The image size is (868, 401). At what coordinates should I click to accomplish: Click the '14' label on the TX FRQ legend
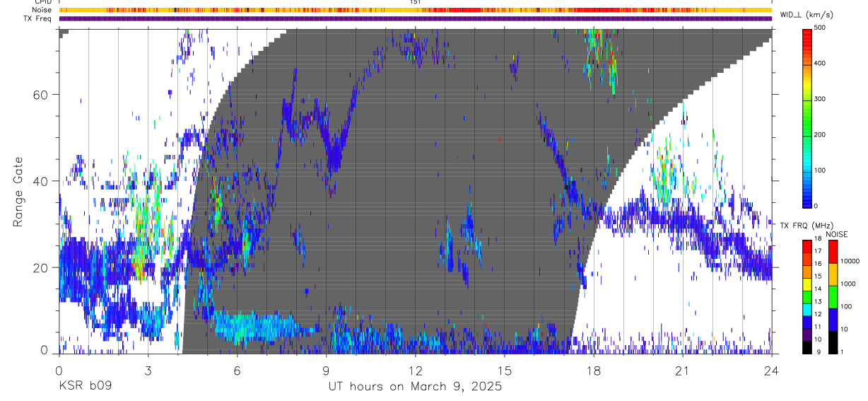tap(818, 289)
